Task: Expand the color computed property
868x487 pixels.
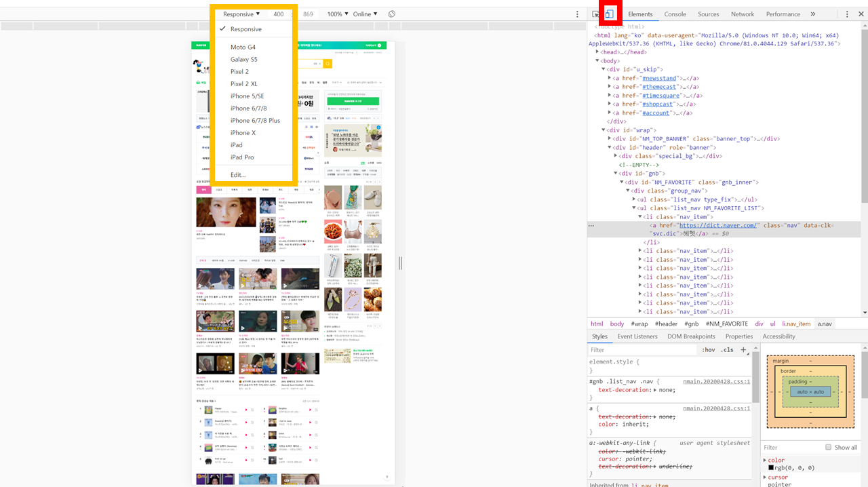Action: (x=765, y=461)
